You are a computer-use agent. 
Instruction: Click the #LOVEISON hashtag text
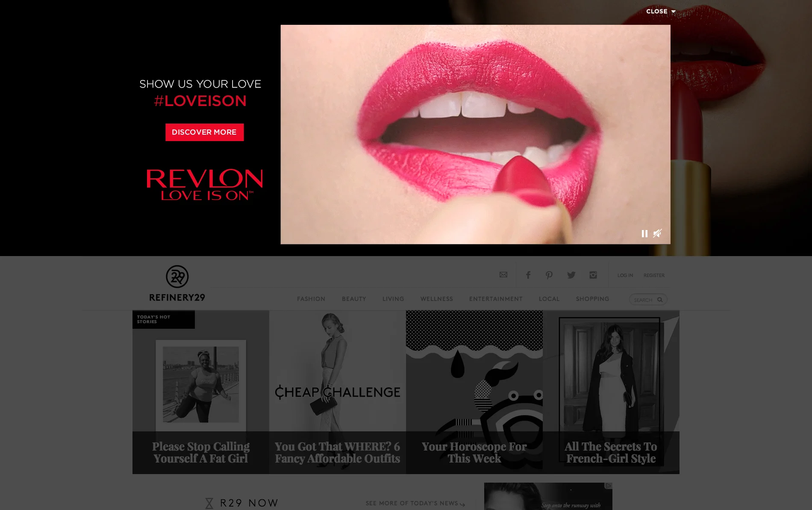click(200, 101)
